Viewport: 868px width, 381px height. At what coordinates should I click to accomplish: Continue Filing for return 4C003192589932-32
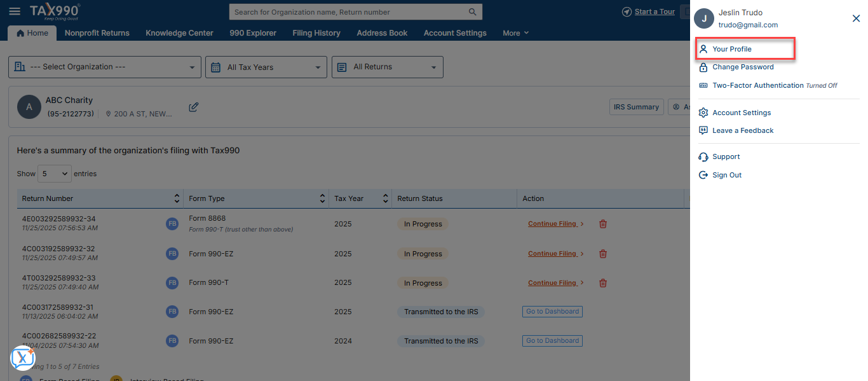point(556,253)
